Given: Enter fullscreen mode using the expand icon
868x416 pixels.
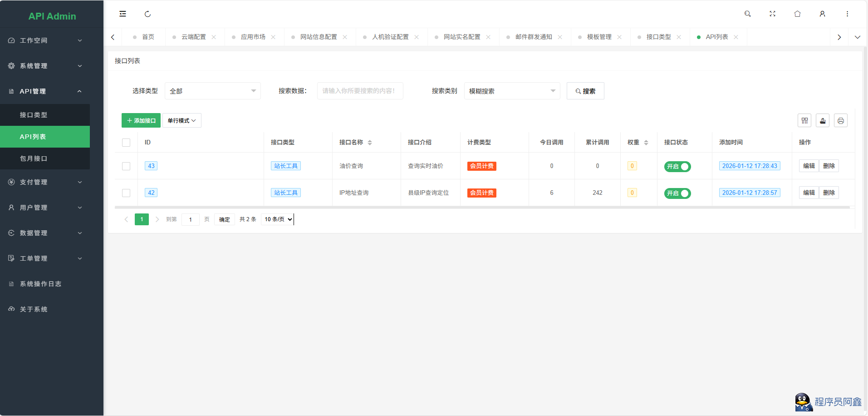Looking at the screenshot, I should coord(772,14).
